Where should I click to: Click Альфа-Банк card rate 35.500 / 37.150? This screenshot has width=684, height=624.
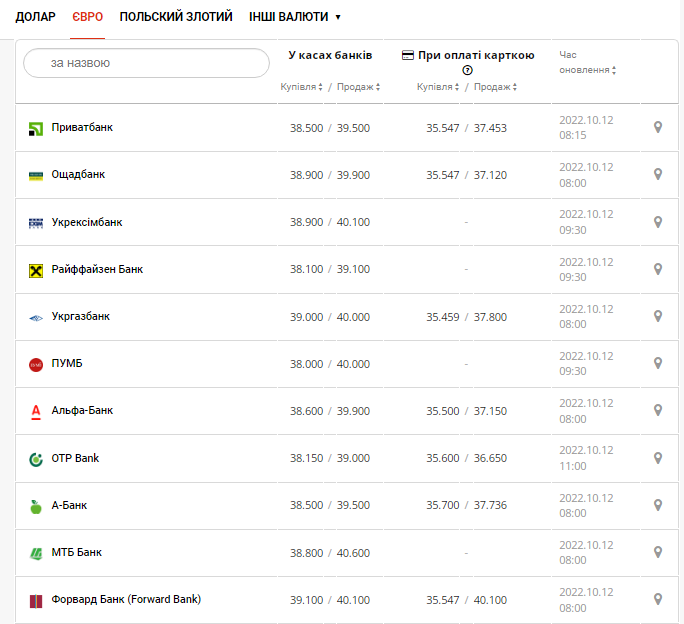466,411
